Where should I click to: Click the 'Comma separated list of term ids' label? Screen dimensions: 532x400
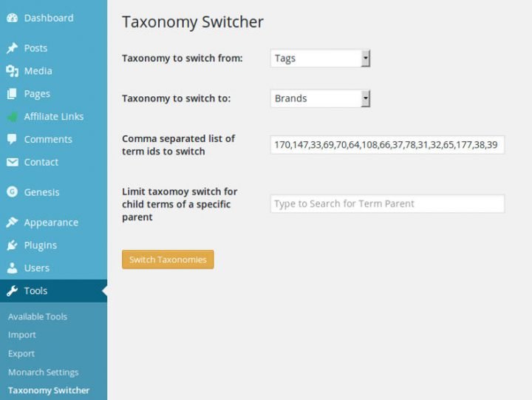(179, 145)
